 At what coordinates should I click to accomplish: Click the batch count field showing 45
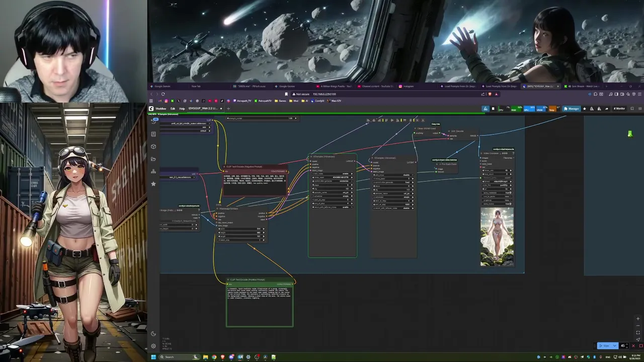pos(624,345)
